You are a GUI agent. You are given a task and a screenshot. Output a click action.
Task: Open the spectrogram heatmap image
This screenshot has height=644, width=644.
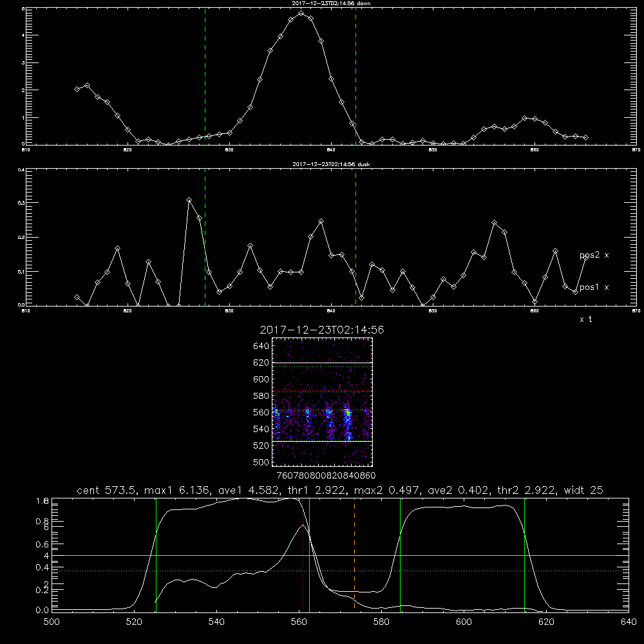[322, 402]
